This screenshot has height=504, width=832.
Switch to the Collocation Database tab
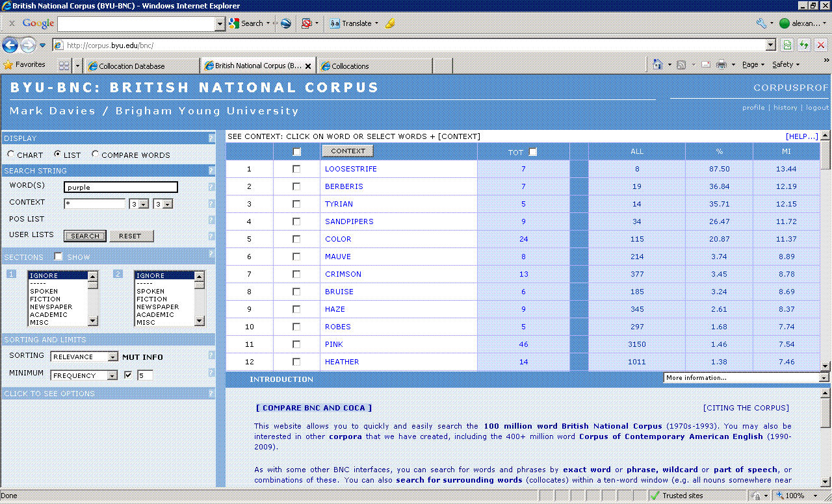coord(143,66)
